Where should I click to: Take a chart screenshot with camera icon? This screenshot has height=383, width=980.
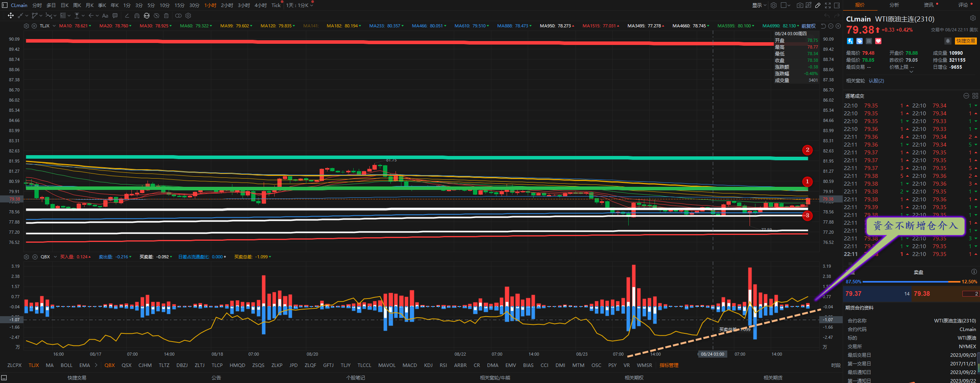[x=800, y=5]
